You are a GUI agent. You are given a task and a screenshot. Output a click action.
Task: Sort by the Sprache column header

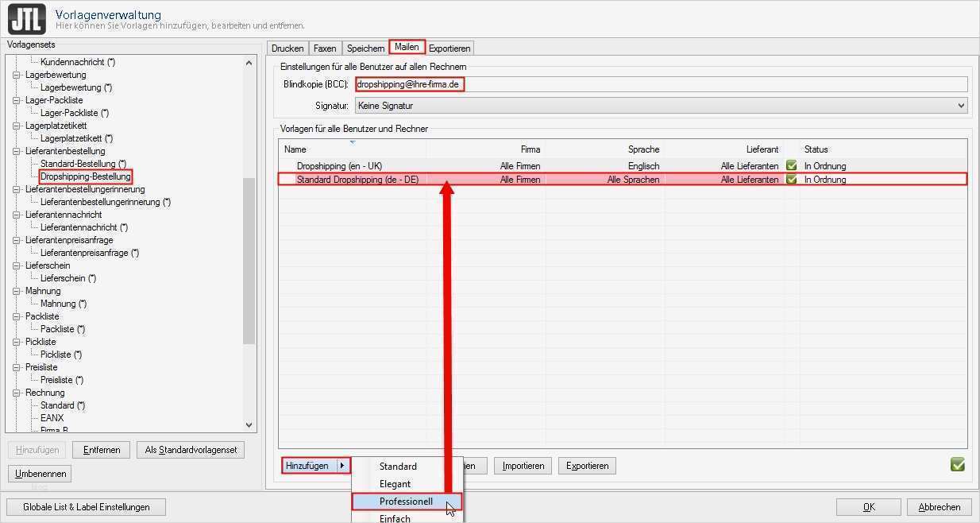click(x=643, y=149)
